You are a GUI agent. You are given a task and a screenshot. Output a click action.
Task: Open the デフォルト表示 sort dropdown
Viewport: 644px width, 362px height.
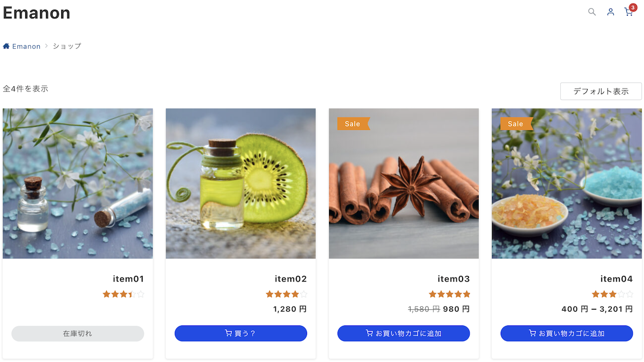pos(601,91)
